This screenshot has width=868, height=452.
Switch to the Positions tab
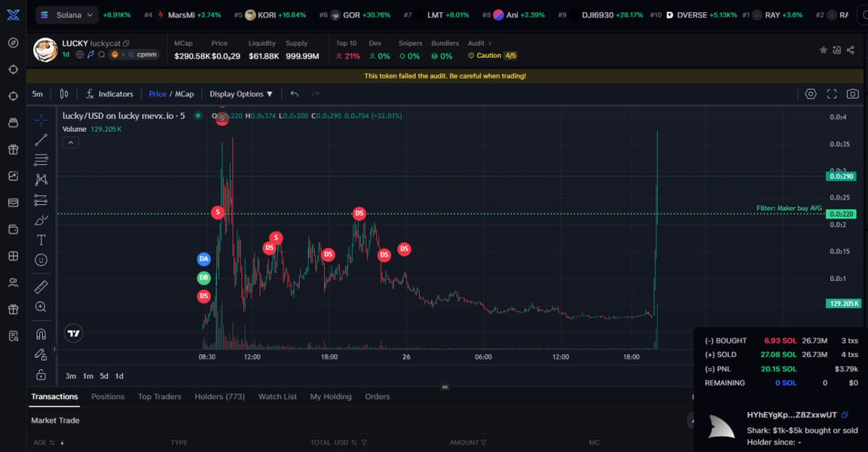click(108, 397)
